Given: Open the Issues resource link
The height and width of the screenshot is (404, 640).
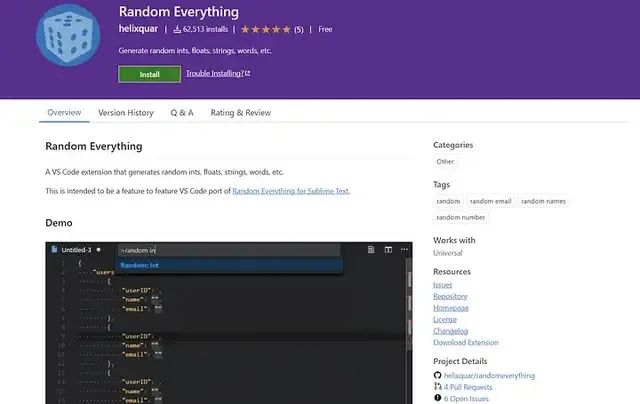Looking at the screenshot, I should pyautogui.click(x=442, y=285).
